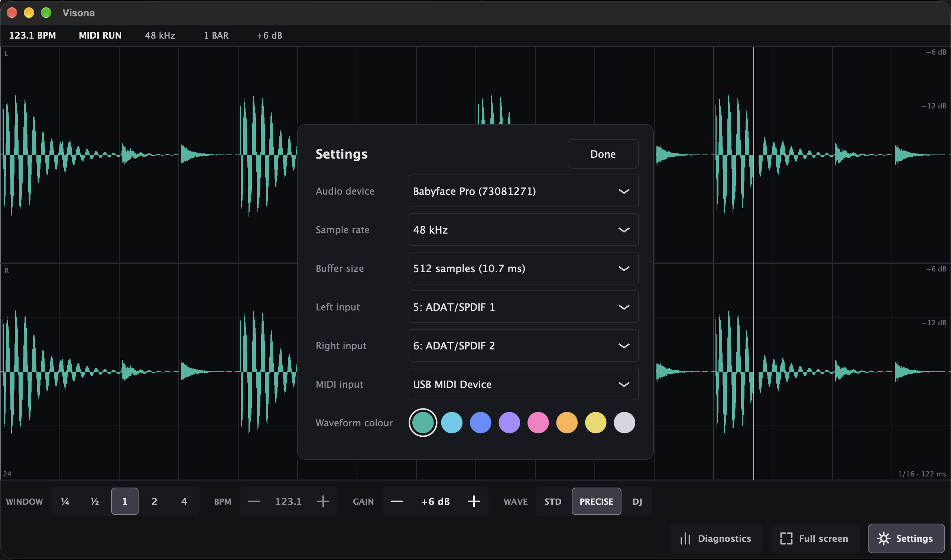Image resolution: width=951 pixels, height=560 pixels.
Task: Decrease BPM with the minus icon
Action: coord(254,501)
